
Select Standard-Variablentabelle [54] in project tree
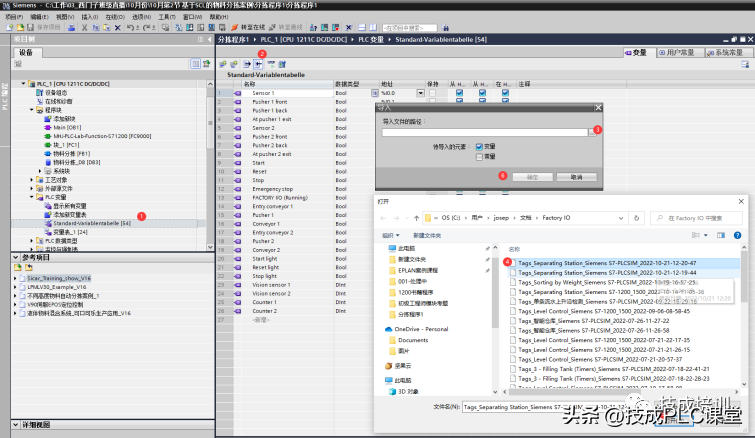click(91, 223)
